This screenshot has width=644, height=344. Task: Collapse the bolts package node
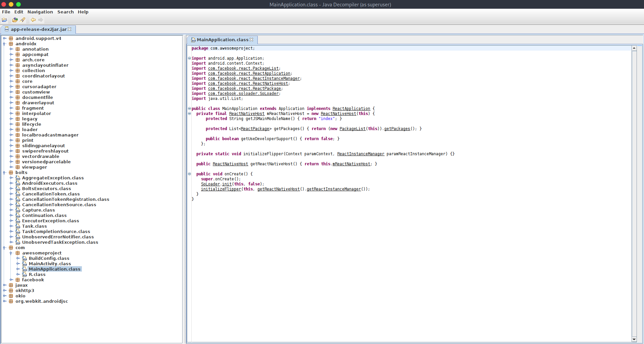tap(4, 172)
